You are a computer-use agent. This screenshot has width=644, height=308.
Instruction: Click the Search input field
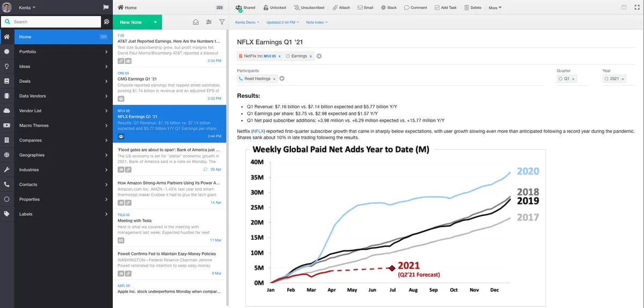56,22
